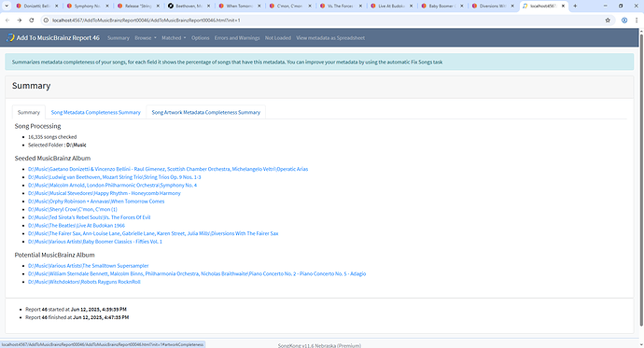Click the browser back arrow icon
Image resolution: width=644 pixels, height=348 pixels.
pos(7,21)
